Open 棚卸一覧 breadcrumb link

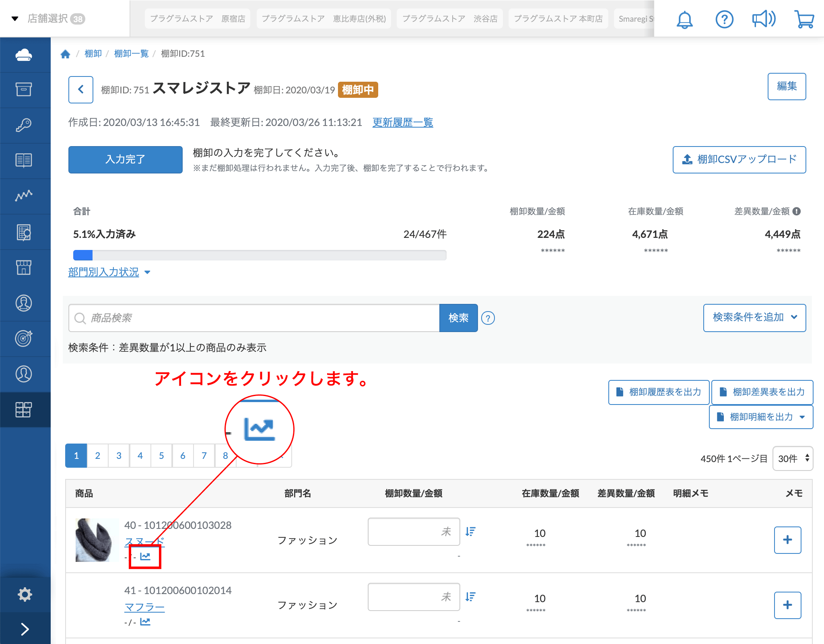(131, 54)
